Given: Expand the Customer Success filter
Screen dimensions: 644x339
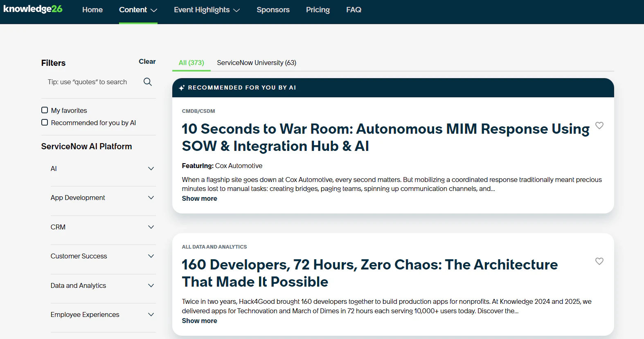Looking at the screenshot, I should pyautogui.click(x=102, y=256).
